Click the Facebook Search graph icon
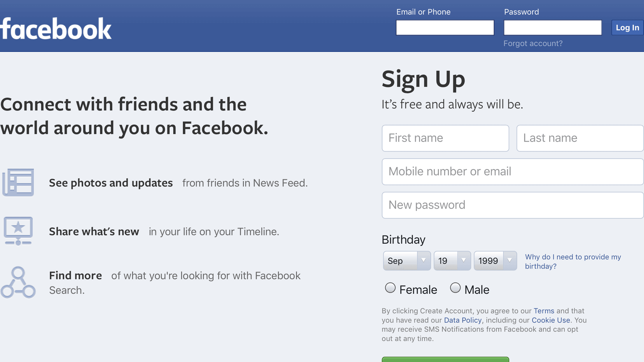The height and width of the screenshot is (362, 644). point(18,282)
